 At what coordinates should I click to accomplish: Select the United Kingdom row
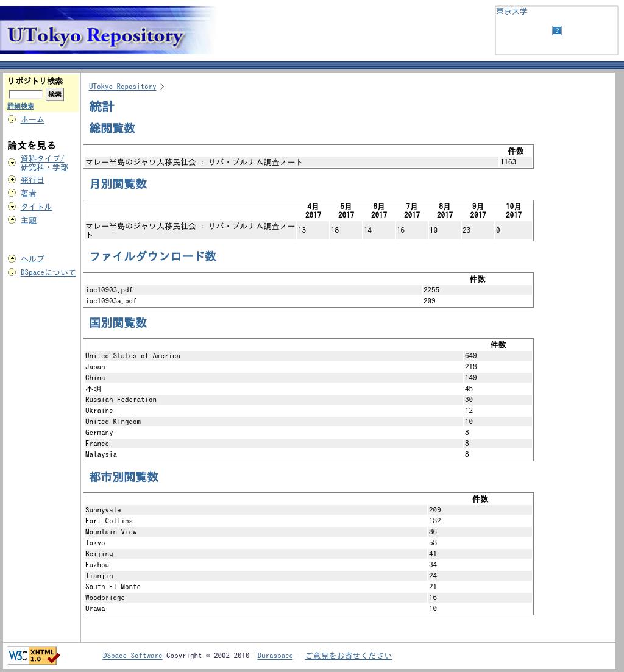[x=308, y=422]
